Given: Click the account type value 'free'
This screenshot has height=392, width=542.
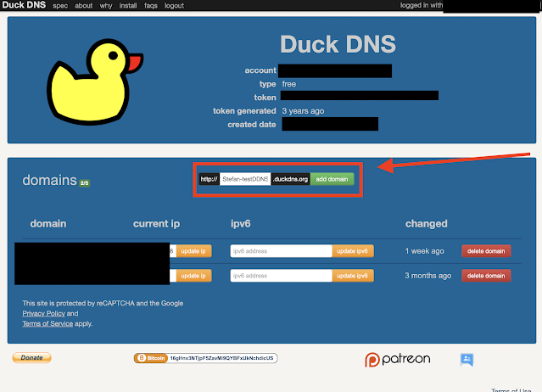Looking at the screenshot, I should click(x=288, y=84).
